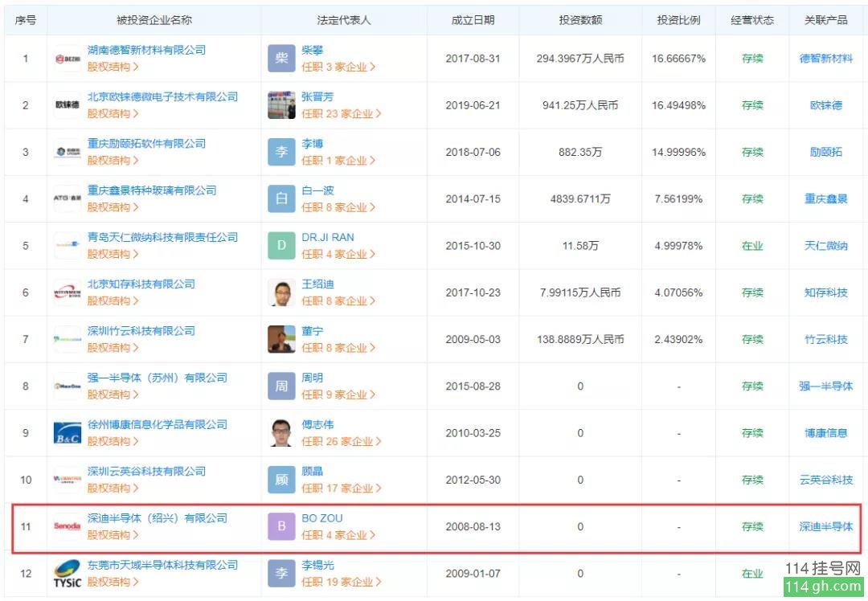Open company 徐州博康信息化学品有限公司

click(158, 424)
